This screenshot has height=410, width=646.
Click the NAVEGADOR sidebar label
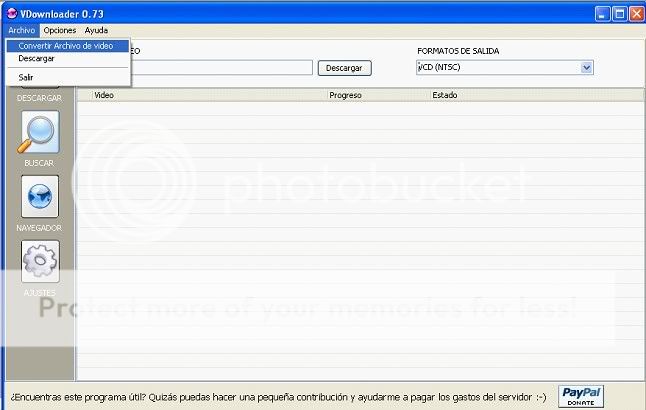coord(39,228)
